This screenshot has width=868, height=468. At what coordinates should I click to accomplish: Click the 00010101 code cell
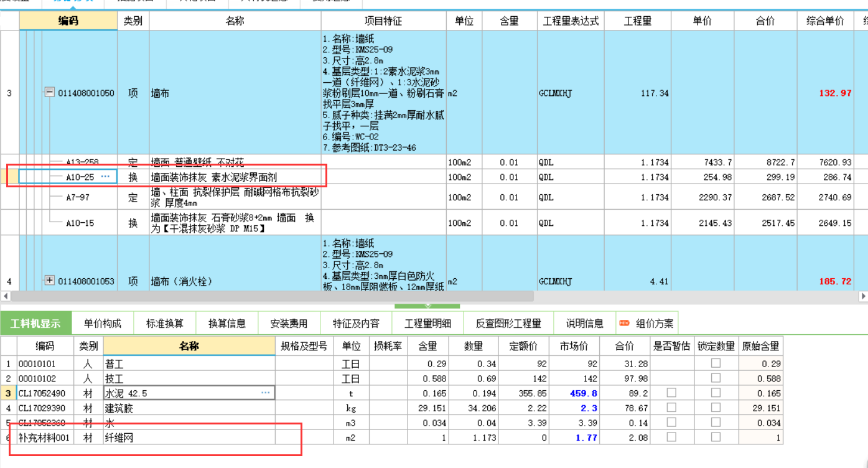click(x=45, y=363)
